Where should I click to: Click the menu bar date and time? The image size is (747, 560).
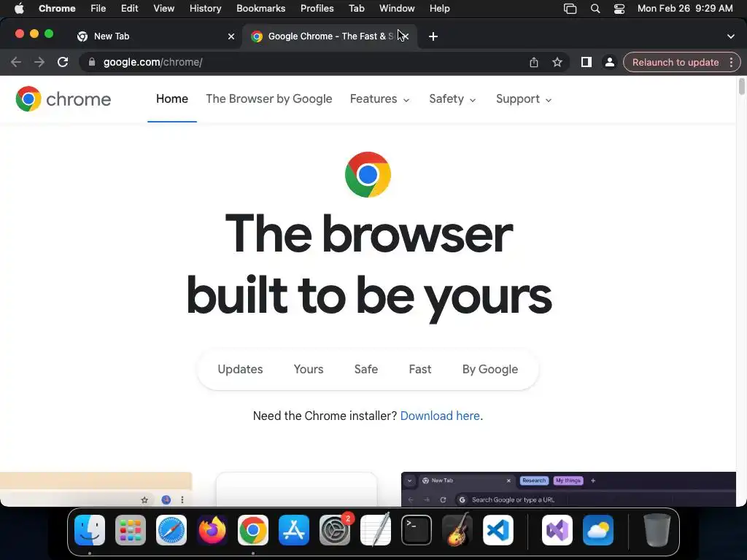(685, 9)
